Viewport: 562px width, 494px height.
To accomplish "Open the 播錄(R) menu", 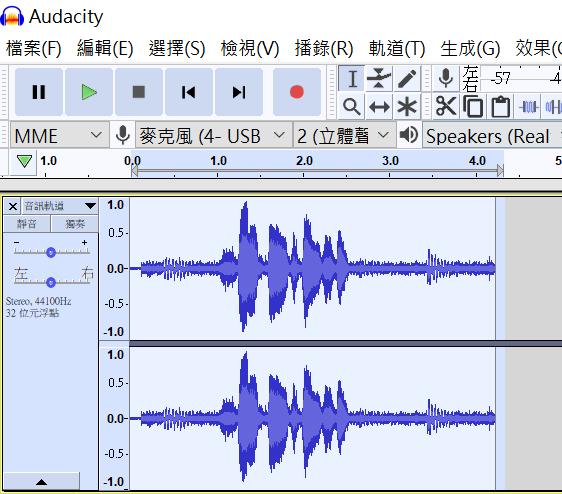I will 324,48.
